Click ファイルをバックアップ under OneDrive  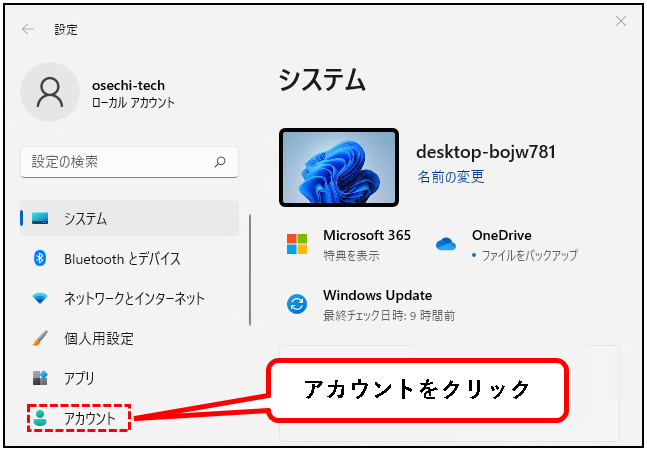coord(529,255)
